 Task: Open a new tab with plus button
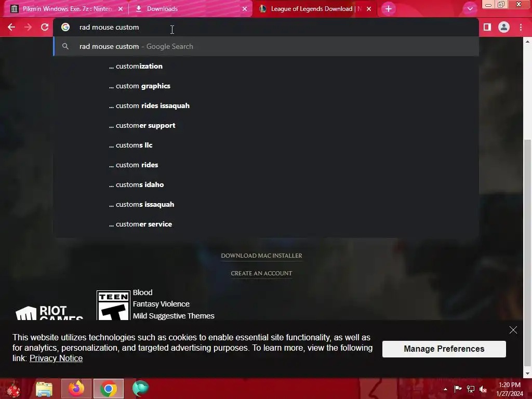[x=389, y=9]
